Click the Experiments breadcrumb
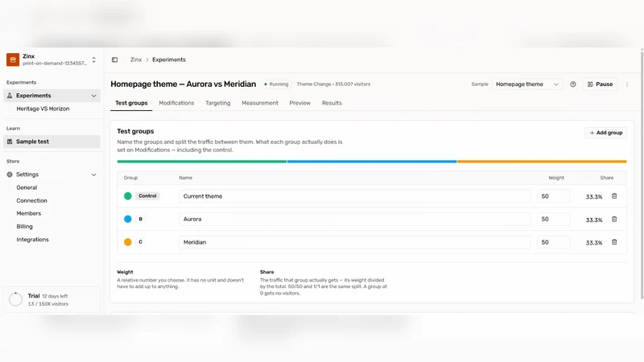Image resolution: width=644 pixels, height=362 pixels. (x=169, y=60)
